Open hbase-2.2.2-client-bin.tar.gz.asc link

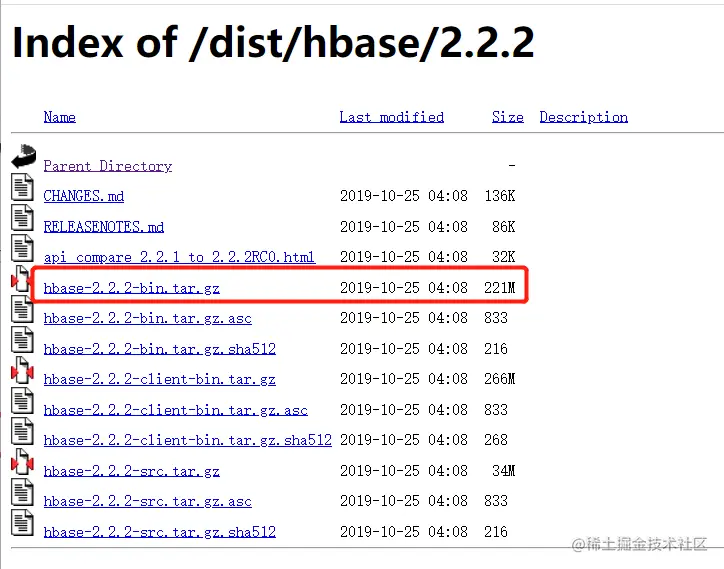click(x=175, y=410)
